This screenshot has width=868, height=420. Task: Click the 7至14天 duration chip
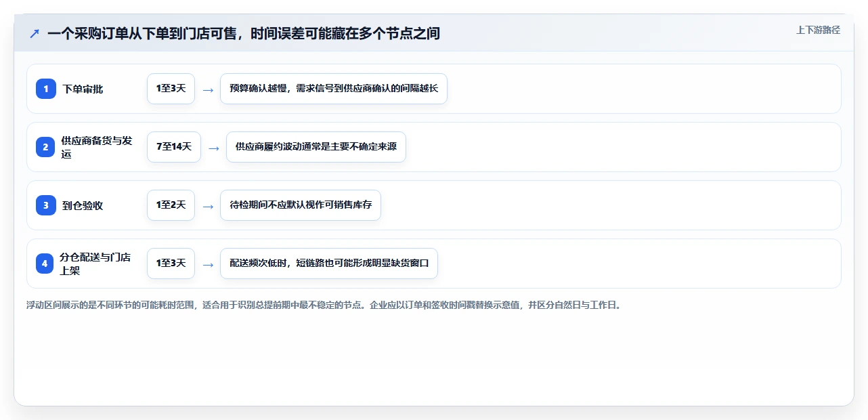[x=174, y=147]
